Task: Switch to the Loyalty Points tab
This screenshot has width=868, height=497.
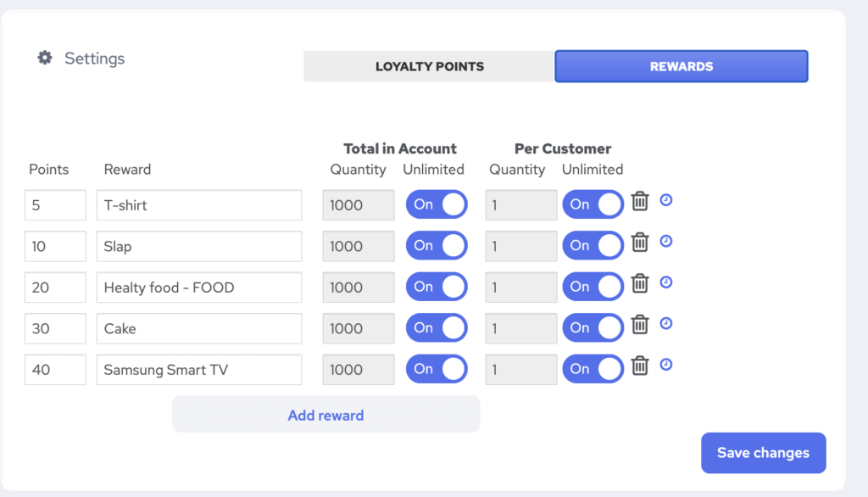Action: click(429, 66)
